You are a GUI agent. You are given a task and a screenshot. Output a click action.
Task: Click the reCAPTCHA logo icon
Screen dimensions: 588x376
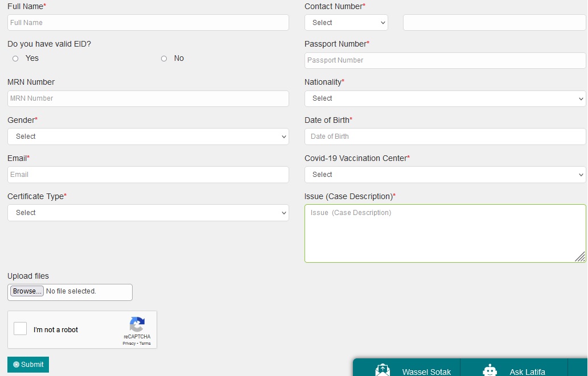[x=137, y=325]
